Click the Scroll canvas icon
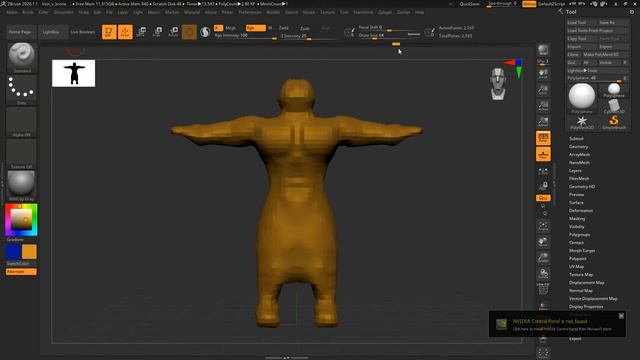The height and width of the screenshot is (360, 640). 543,74
